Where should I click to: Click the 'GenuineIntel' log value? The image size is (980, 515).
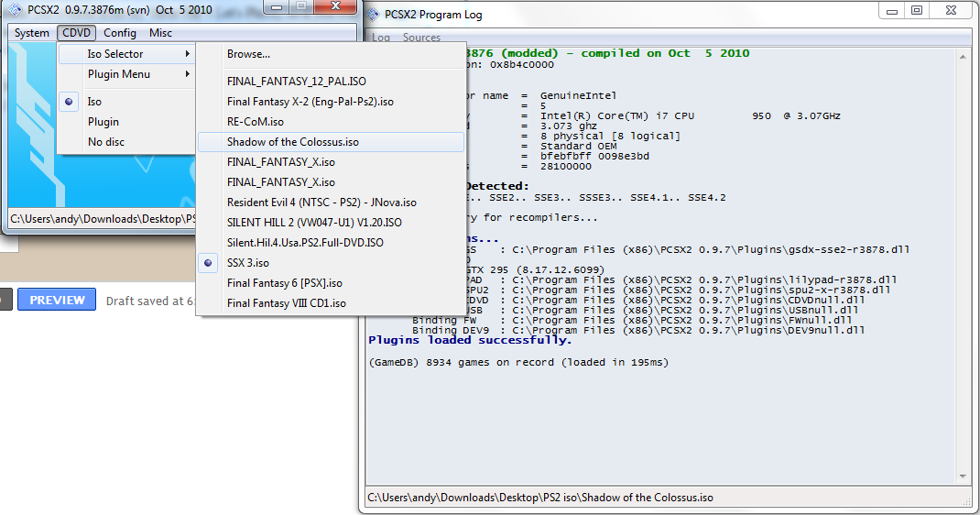pos(578,95)
